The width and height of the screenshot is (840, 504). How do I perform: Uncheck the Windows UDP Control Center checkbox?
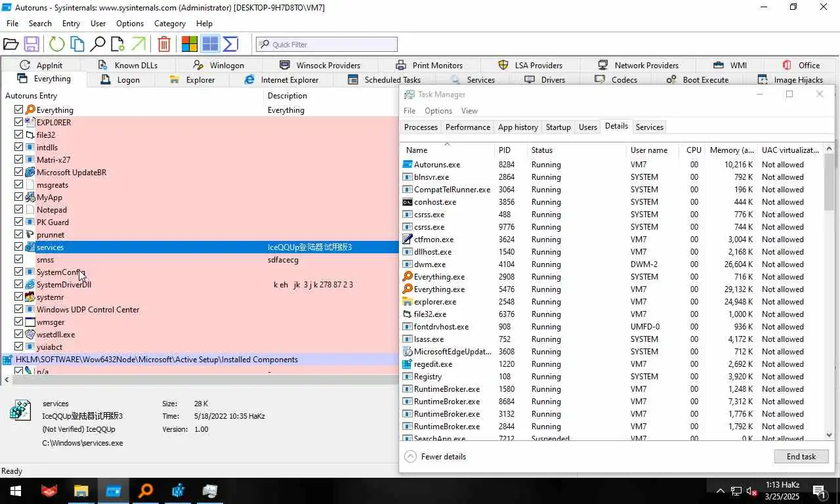tap(18, 310)
